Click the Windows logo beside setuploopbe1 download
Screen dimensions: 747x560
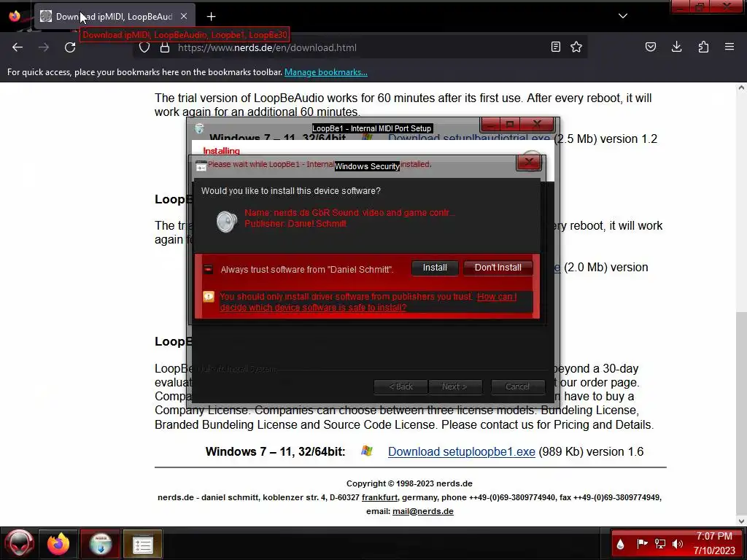tap(366, 451)
